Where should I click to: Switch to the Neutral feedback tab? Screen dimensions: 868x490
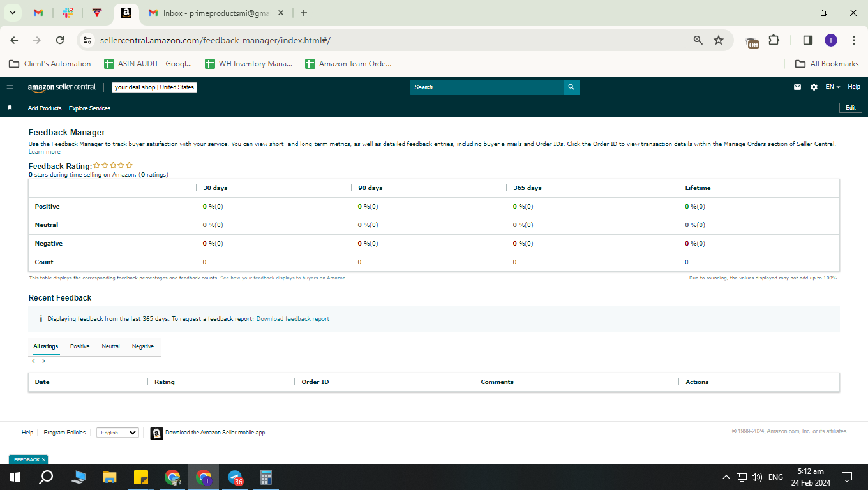[x=110, y=346]
